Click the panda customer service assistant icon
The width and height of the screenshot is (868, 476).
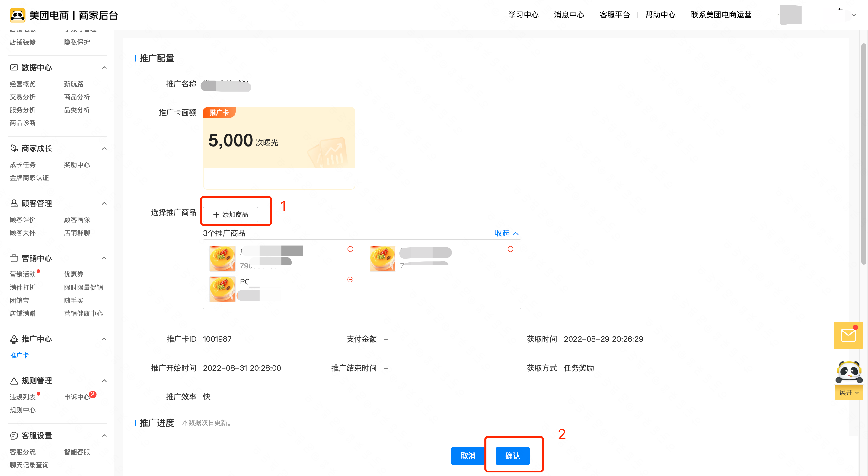(x=849, y=373)
